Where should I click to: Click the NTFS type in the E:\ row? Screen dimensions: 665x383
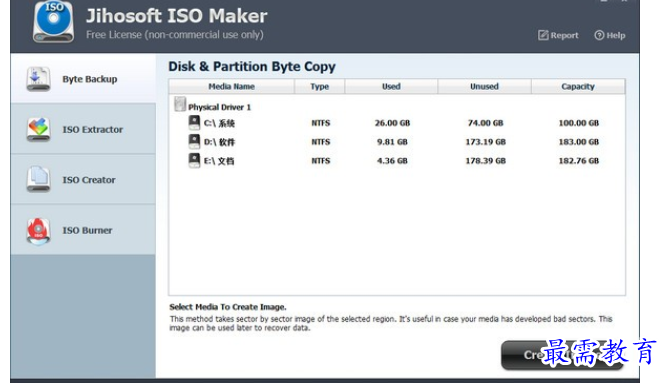[x=321, y=161]
